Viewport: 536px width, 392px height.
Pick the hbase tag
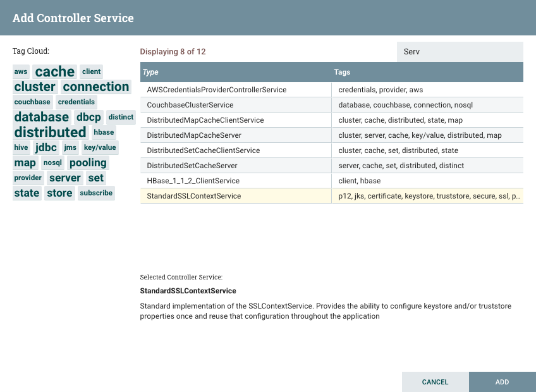(104, 132)
